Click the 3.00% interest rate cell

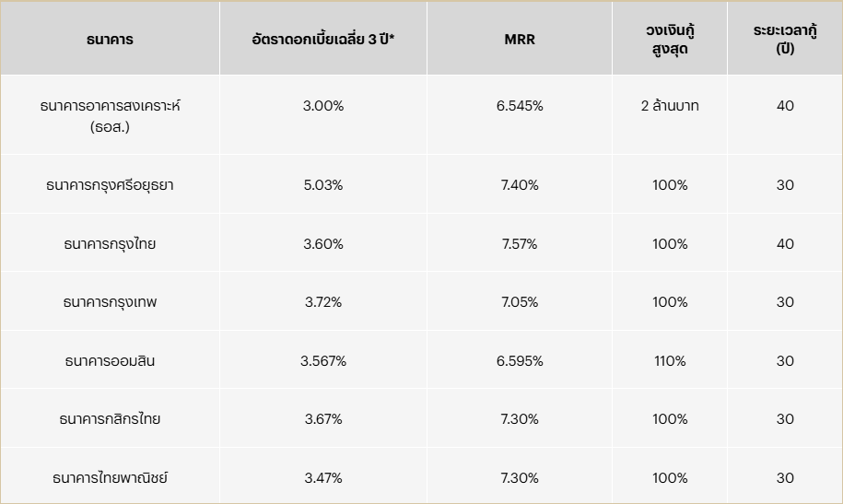322,106
